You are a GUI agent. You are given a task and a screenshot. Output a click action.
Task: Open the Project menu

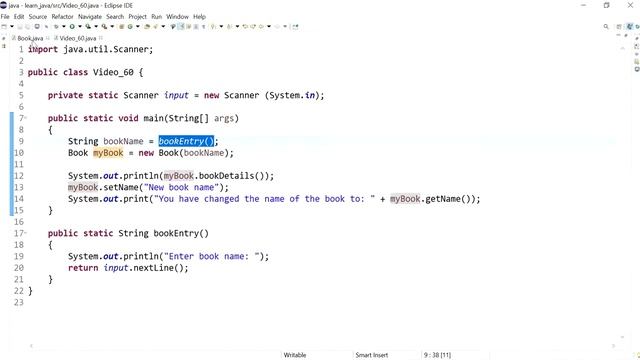click(137, 17)
